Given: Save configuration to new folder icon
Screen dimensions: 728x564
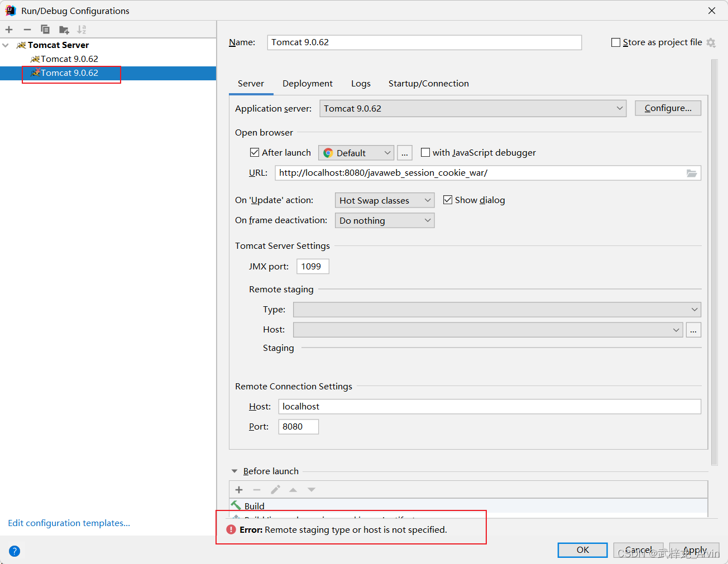Looking at the screenshot, I should (x=64, y=30).
